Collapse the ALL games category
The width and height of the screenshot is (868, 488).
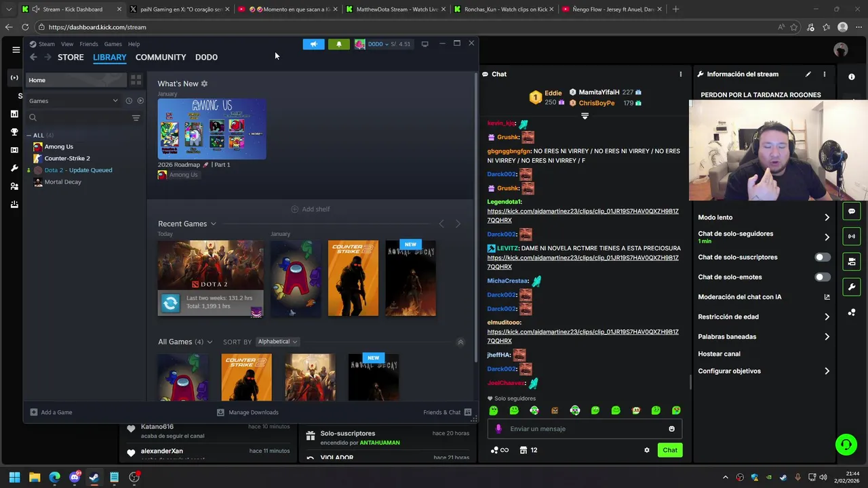tap(29, 136)
